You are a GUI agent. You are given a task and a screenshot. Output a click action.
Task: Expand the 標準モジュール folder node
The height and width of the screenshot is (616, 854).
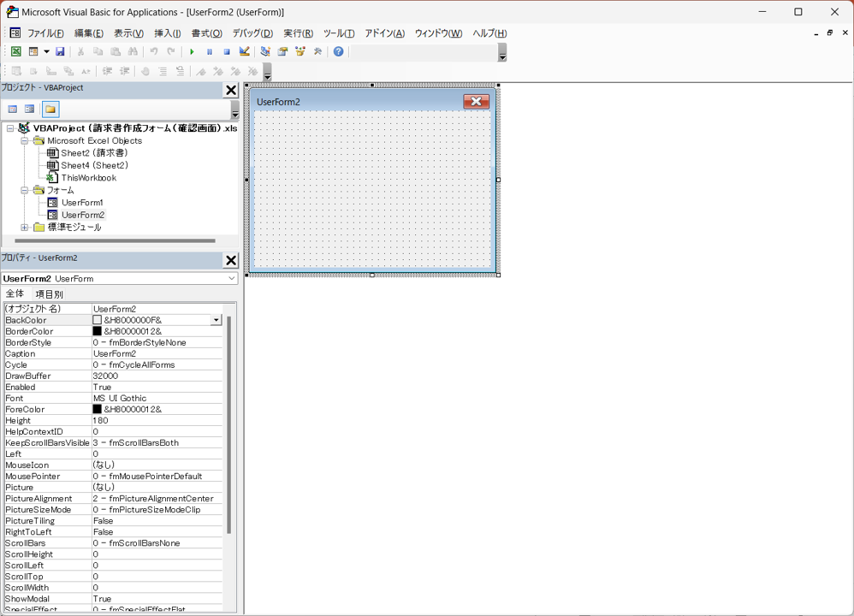[25, 228]
